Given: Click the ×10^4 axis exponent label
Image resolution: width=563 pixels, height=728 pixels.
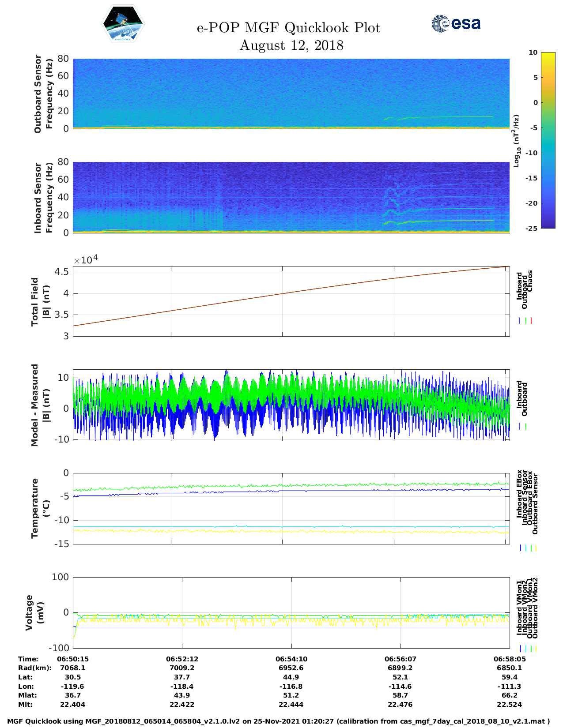Looking at the screenshot, I should coord(86,260).
